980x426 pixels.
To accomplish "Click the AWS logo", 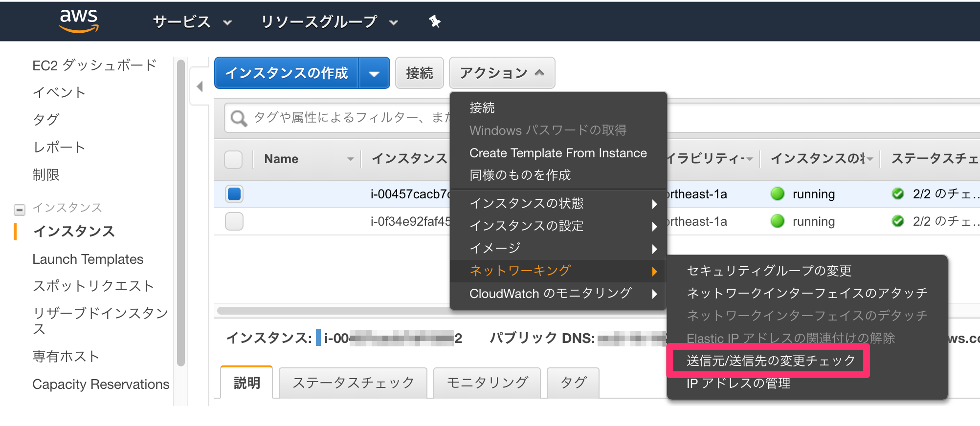I will pos(79,21).
